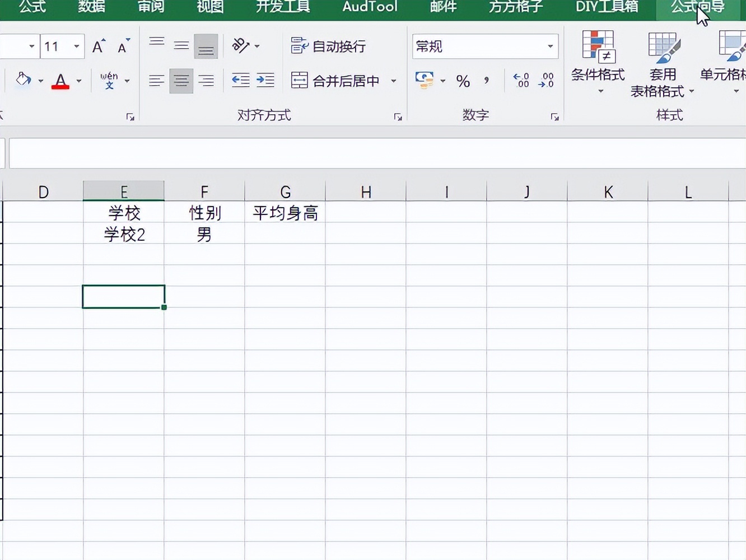Image resolution: width=746 pixels, height=560 pixels.
Task: Toggle center horizontal alignment
Action: tap(181, 80)
